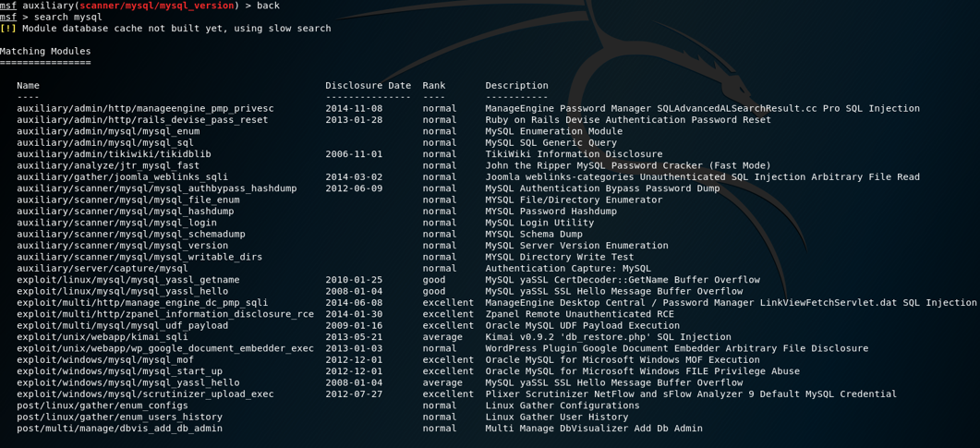The height and width of the screenshot is (448, 980).
Task: Click auxiliary/scanner/mysql/mysql_hashdump name
Action: point(125,212)
